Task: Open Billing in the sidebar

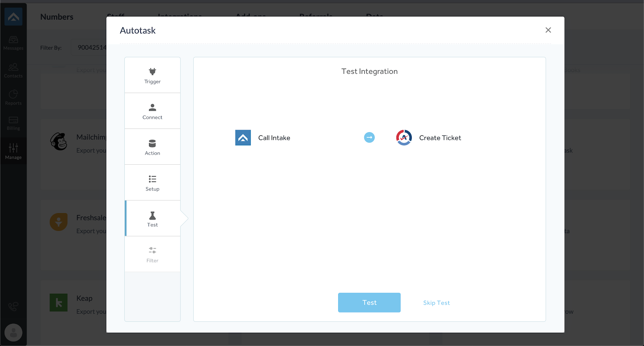Action: [x=13, y=124]
